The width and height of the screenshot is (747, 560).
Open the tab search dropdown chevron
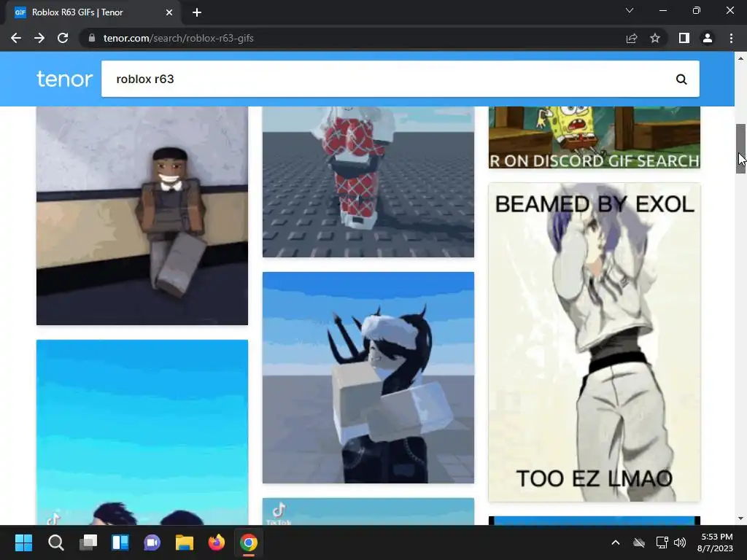630,10
